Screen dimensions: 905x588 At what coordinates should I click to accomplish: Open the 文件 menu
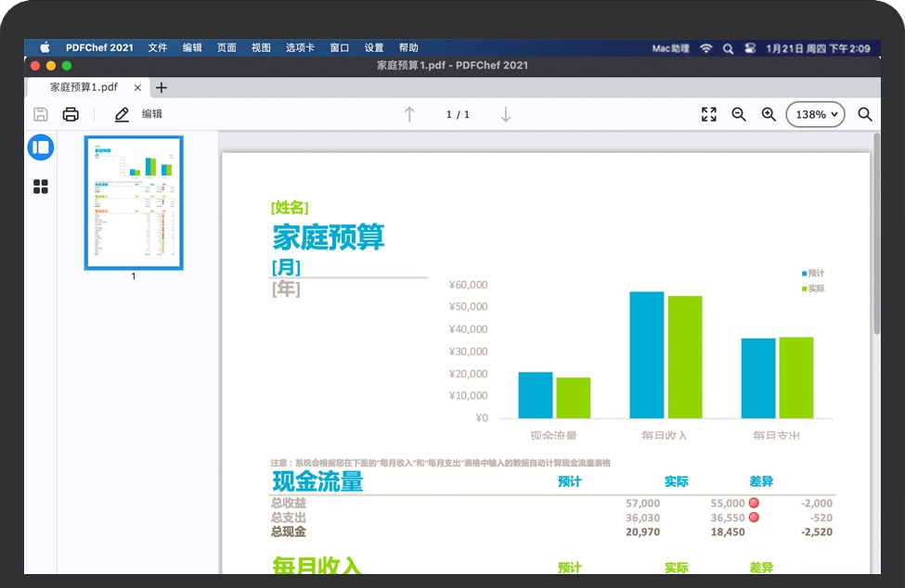click(x=158, y=48)
